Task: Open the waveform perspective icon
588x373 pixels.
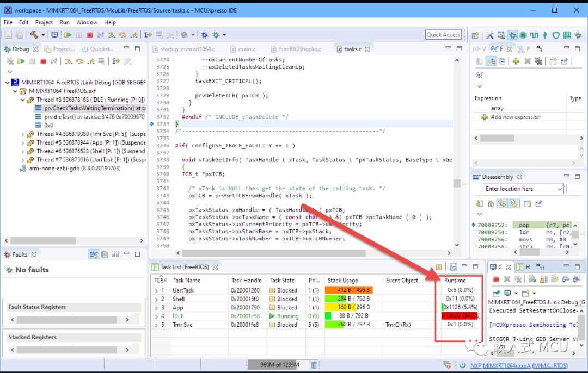Action: (534, 35)
